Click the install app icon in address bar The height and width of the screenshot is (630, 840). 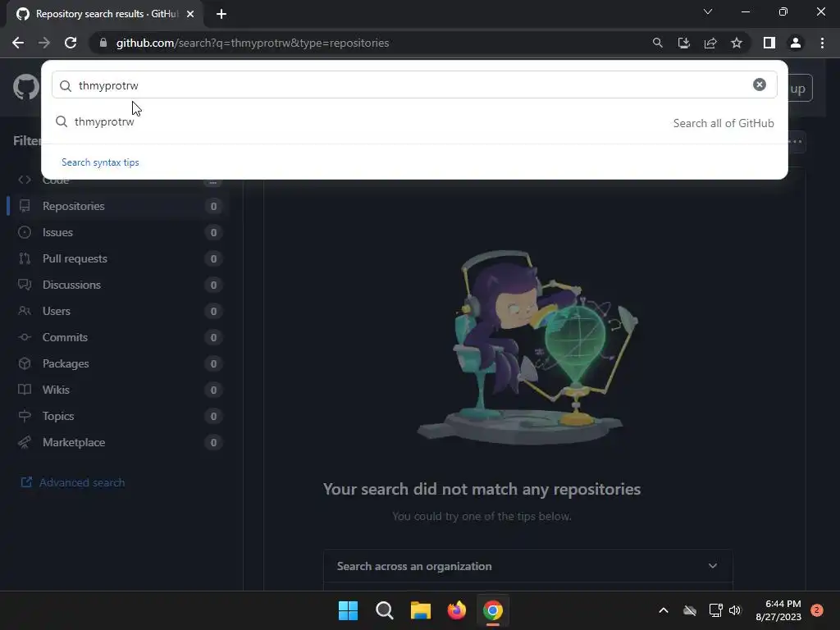(x=684, y=43)
